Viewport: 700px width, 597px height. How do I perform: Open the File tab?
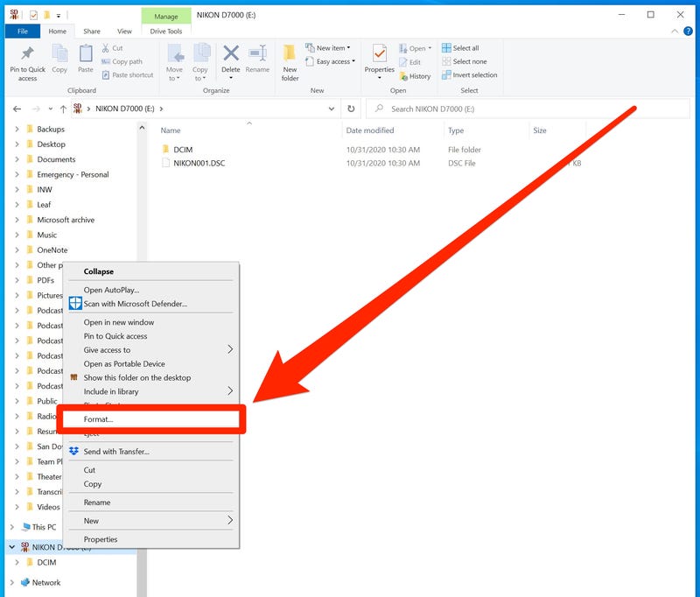click(23, 32)
